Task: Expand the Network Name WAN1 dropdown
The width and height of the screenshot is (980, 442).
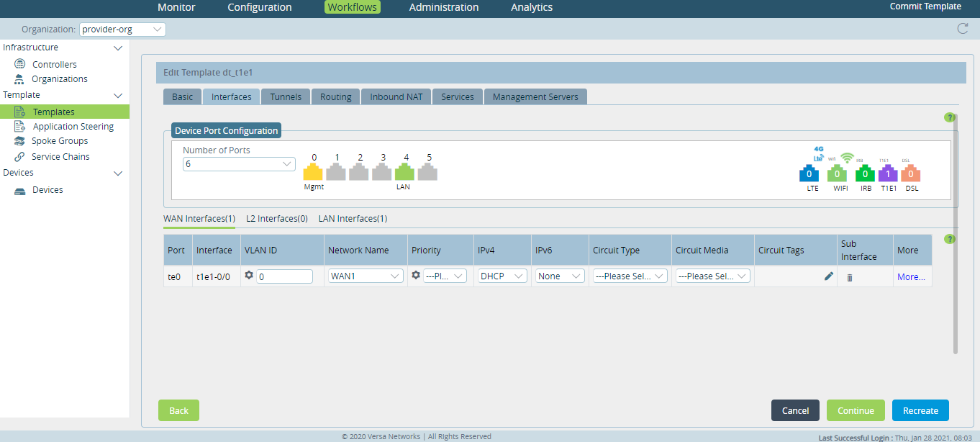Action: 366,276
